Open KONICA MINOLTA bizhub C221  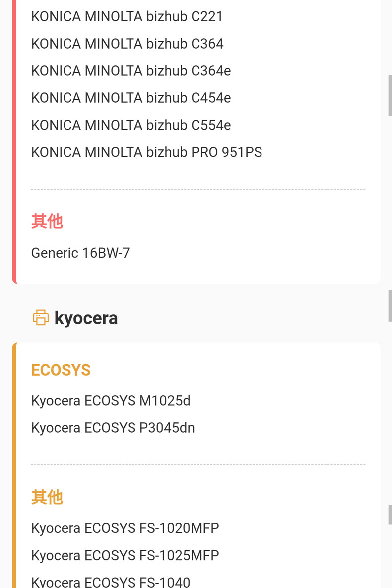pyautogui.click(x=127, y=17)
